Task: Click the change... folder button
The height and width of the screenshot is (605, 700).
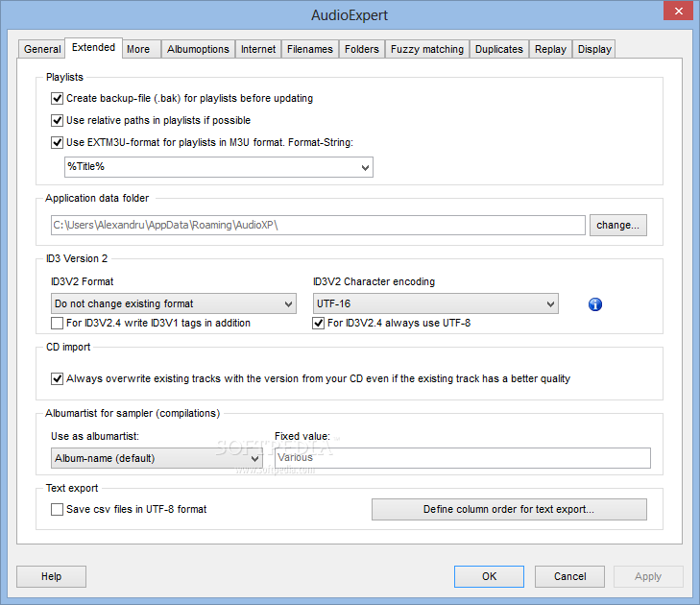Action: (x=617, y=225)
